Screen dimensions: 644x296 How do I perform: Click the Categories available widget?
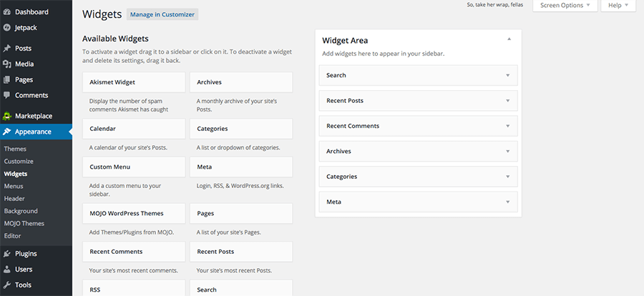point(241,129)
